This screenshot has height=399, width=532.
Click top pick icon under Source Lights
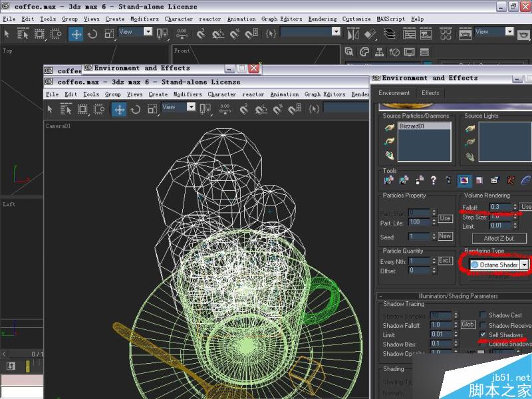tap(469, 128)
